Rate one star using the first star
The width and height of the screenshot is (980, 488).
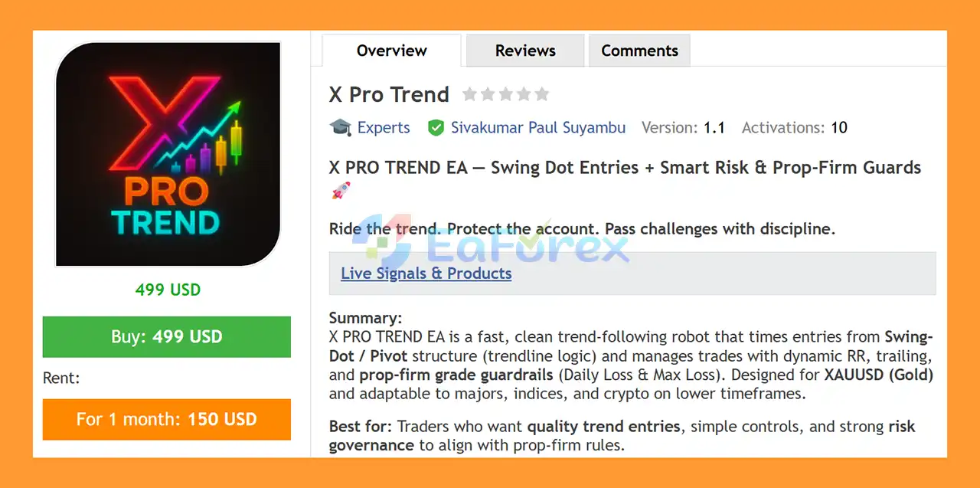click(469, 94)
